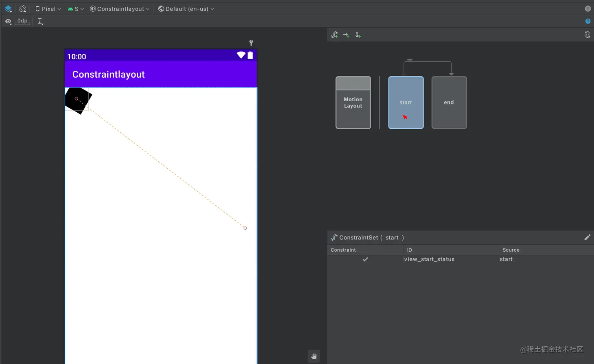
Task: Open the Default (en-us) locale dropdown
Action: coord(186,9)
